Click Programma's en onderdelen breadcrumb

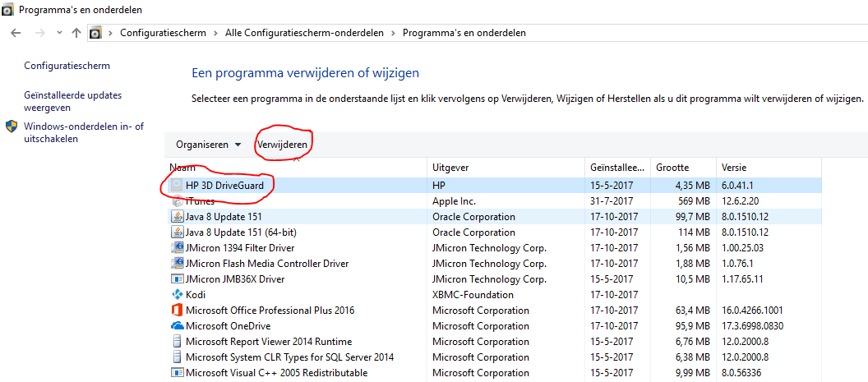(464, 33)
